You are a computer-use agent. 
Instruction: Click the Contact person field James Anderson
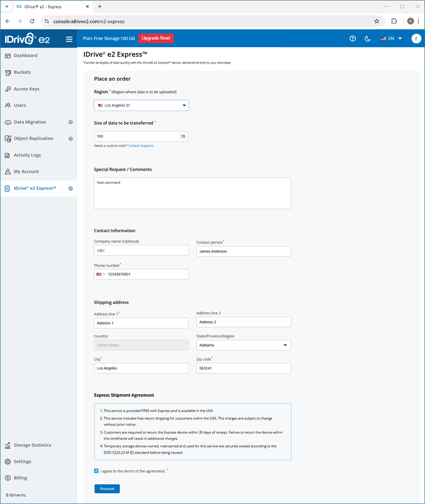coord(244,252)
